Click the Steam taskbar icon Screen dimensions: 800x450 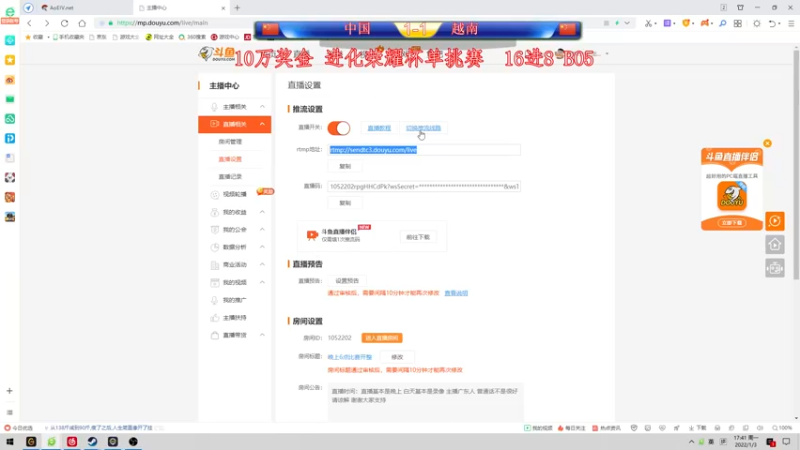[x=92, y=442]
